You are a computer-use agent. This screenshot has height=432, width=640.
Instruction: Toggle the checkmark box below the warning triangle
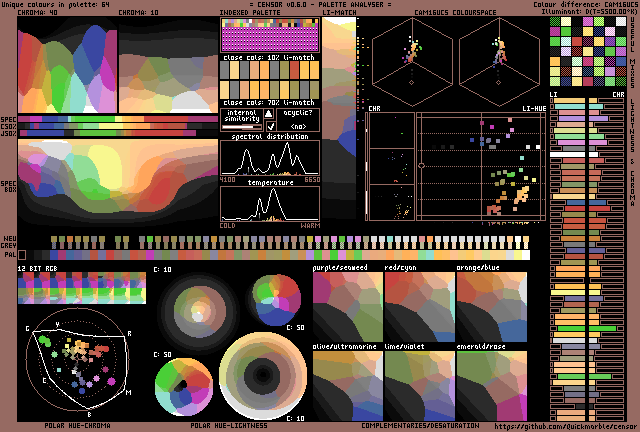click(269, 126)
